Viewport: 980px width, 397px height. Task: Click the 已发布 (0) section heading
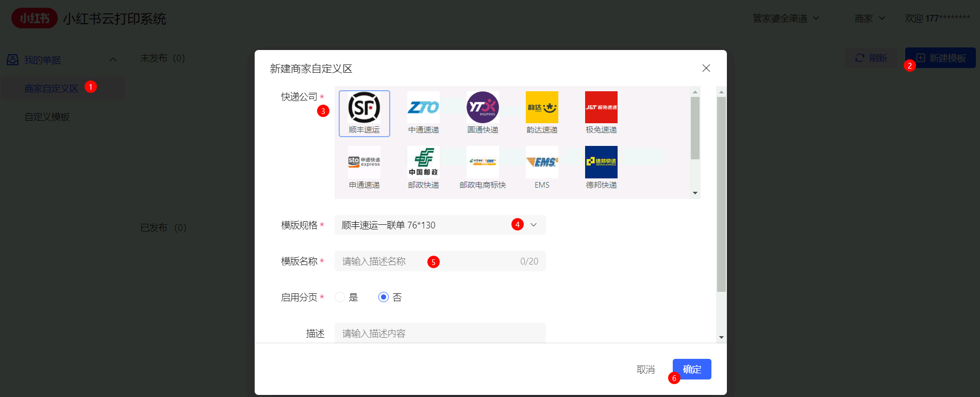pos(163,227)
